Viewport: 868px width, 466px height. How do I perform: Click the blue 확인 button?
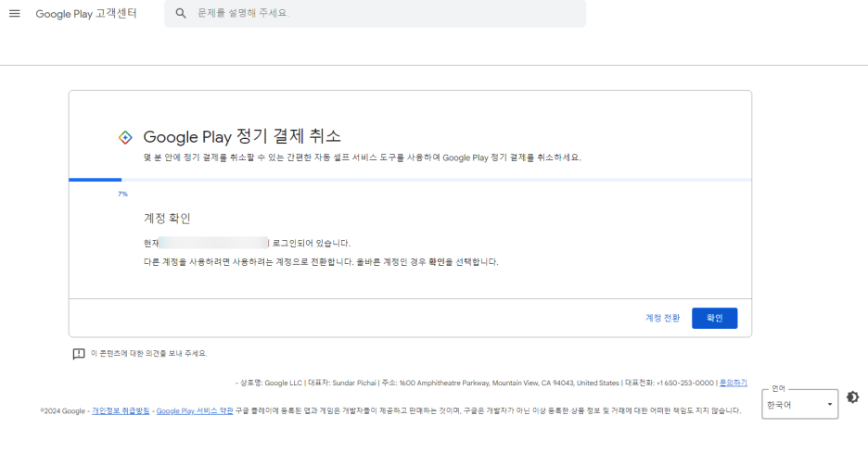coord(715,318)
